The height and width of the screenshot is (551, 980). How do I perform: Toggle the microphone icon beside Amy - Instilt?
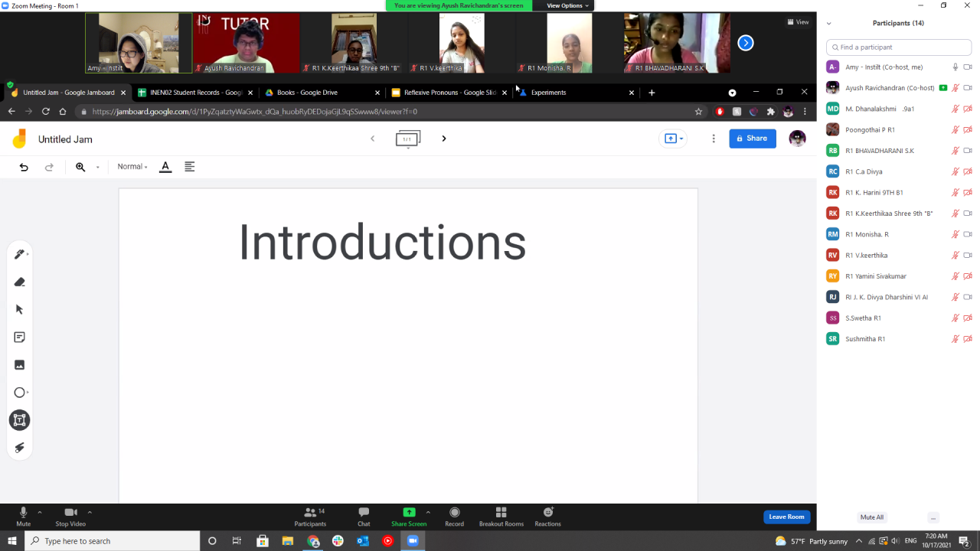[x=955, y=67]
